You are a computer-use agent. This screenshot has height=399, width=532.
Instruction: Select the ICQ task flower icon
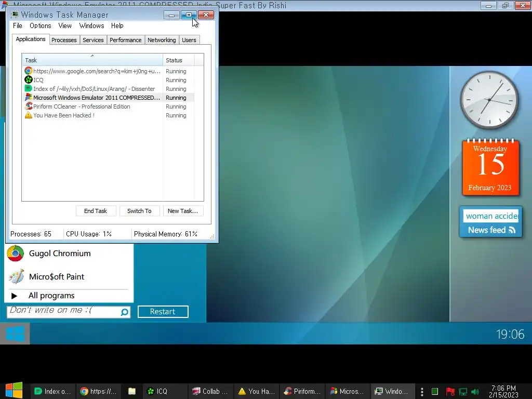29,79
